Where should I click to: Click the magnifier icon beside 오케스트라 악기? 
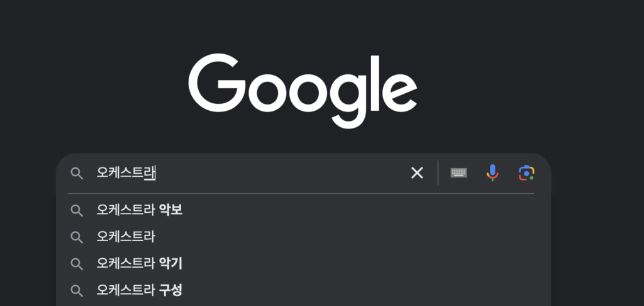pos(77,264)
